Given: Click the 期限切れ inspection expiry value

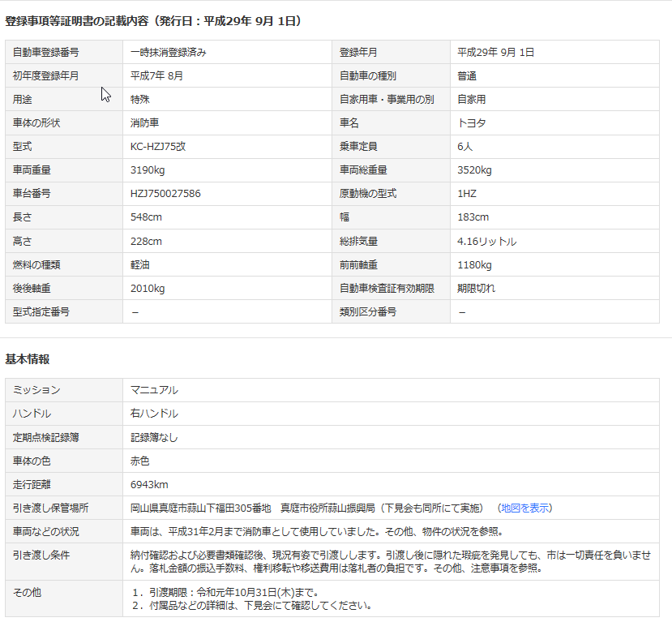Looking at the screenshot, I should pyautogui.click(x=476, y=289).
